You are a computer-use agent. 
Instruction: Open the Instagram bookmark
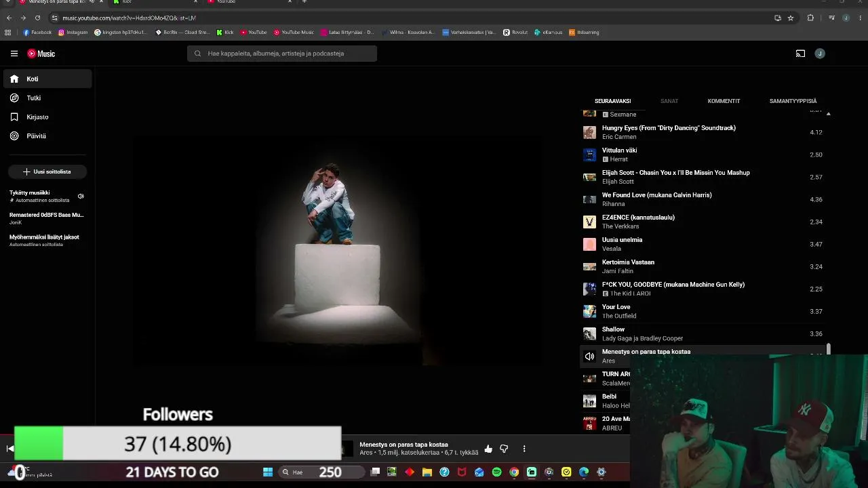pos(73,33)
